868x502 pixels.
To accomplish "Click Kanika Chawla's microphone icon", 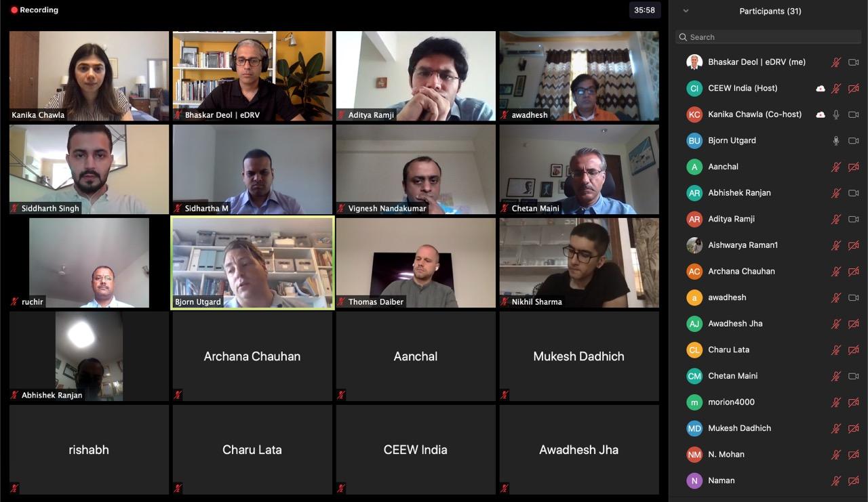I will (836, 114).
